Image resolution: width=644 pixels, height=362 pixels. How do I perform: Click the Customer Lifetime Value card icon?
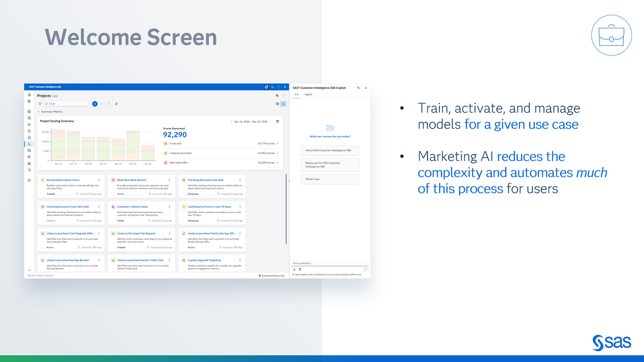113,207
